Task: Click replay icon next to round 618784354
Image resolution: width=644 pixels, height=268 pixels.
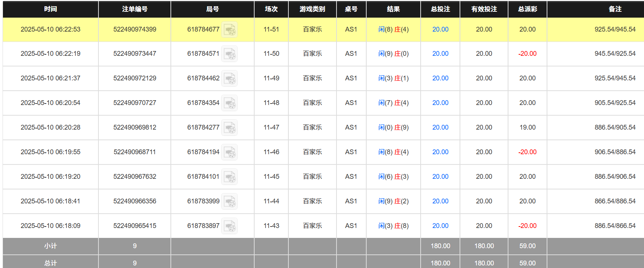Action: (230, 103)
